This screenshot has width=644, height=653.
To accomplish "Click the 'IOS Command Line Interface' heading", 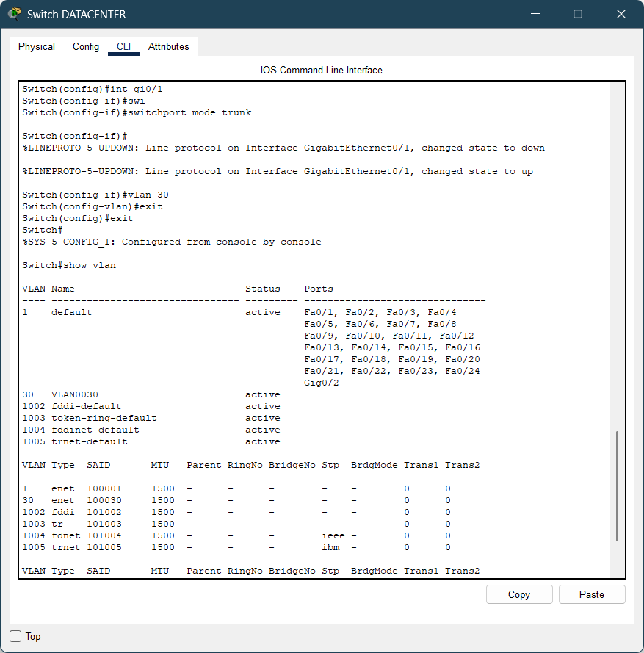I will pos(322,70).
